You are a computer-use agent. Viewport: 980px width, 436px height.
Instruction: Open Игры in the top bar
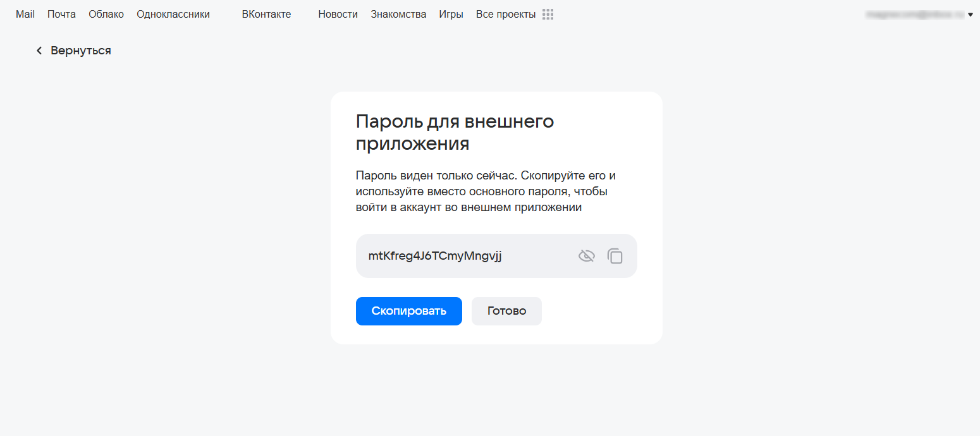(x=451, y=15)
